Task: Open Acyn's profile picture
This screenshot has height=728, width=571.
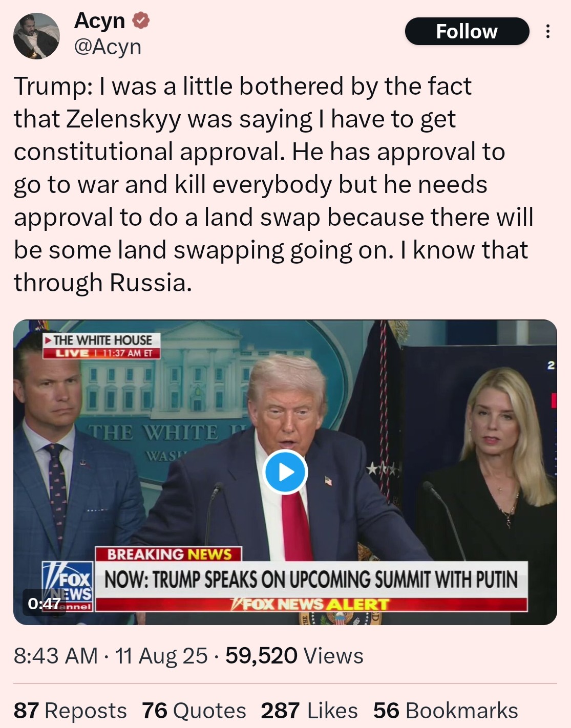Action: (36, 36)
